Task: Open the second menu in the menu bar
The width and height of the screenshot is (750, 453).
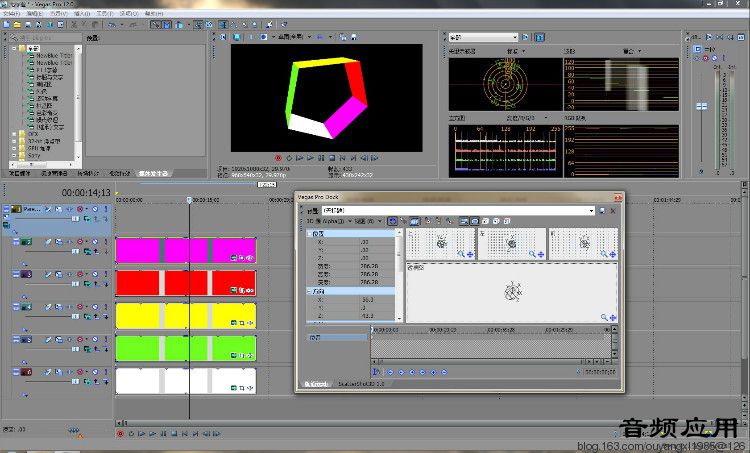Action: coord(34,13)
